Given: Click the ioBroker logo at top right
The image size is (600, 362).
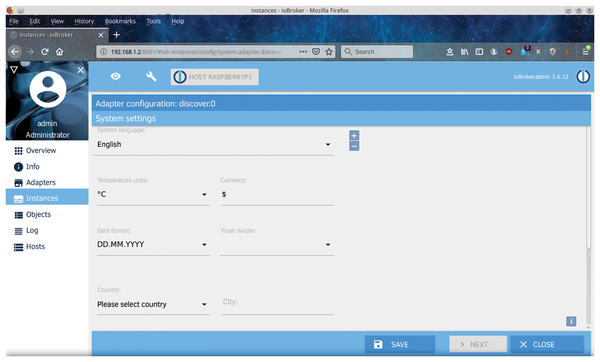Looking at the screenshot, I should click(583, 77).
